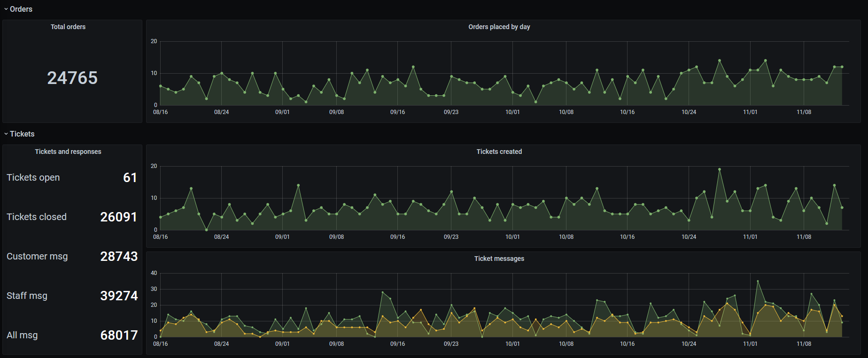Open the Tickets created panel title menu
The width and height of the screenshot is (868, 358).
pyautogui.click(x=499, y=152)
